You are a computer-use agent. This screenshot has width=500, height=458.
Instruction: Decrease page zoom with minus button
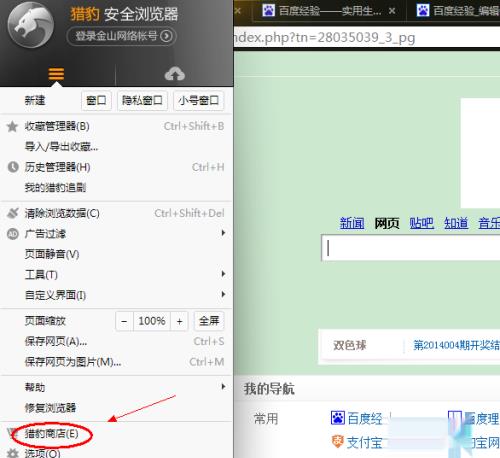coord(124,321)
